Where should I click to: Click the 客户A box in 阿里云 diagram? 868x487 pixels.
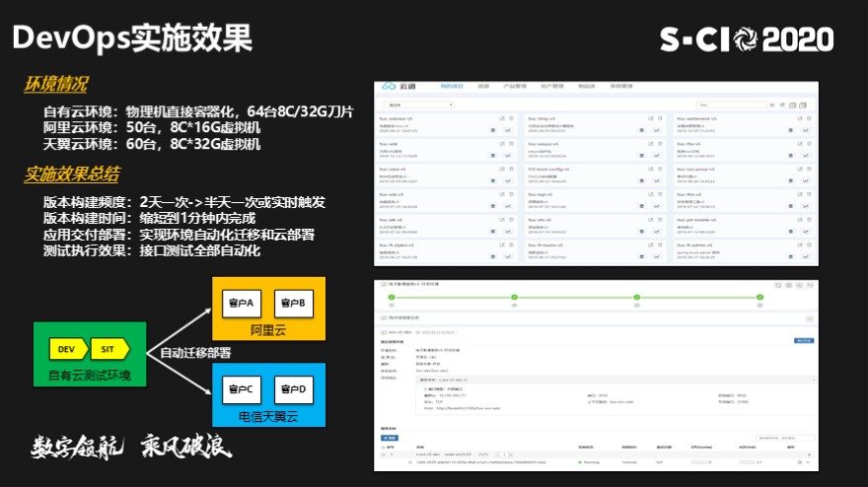click(x=242, y=304)
